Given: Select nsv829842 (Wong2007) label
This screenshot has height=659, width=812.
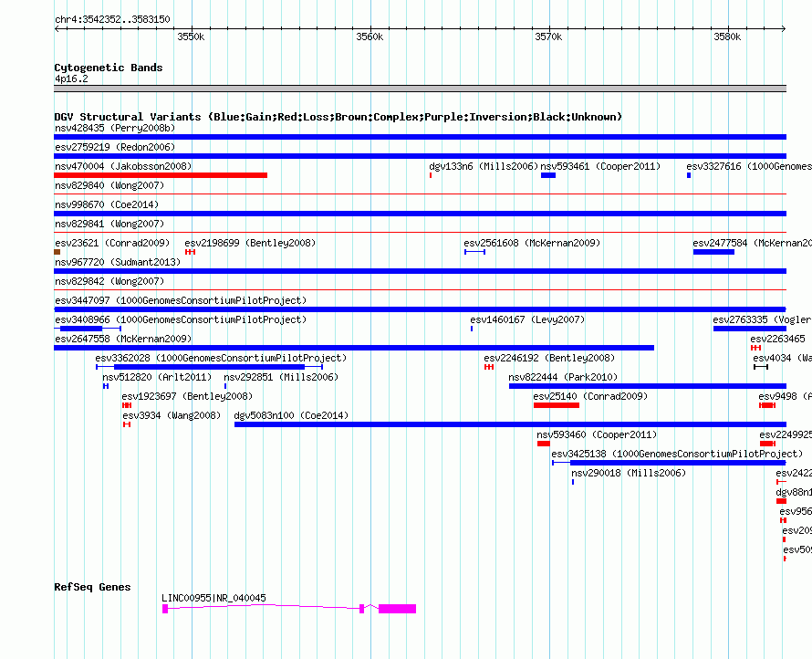Looking at the screenshot, I should click(109, 281).
